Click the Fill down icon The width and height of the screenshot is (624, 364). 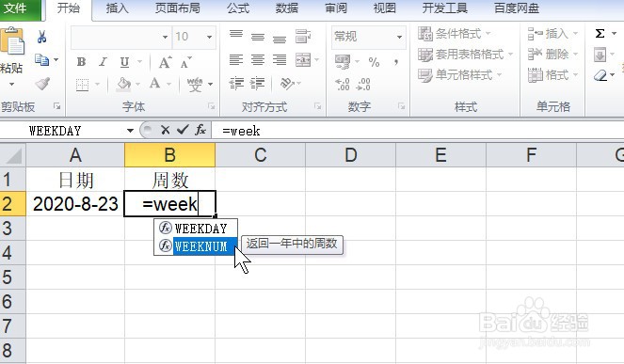click(x=600, y=55)
